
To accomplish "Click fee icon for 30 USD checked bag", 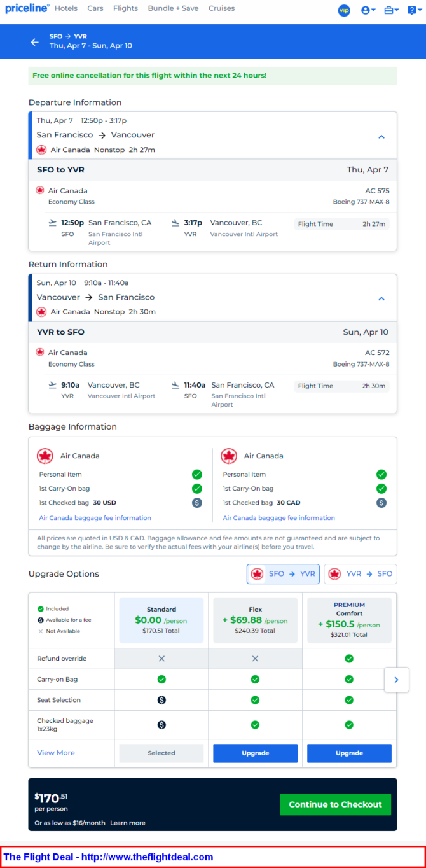I will pyautogui.click(x=197, y=503).
